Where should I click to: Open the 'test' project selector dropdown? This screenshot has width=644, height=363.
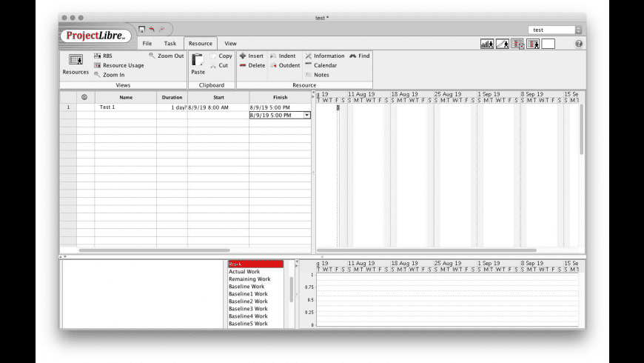pos(555,30)
